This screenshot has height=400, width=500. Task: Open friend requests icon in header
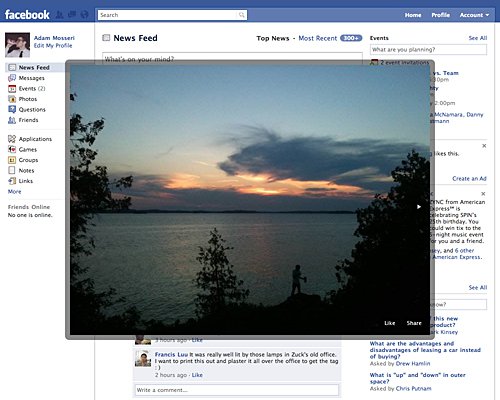(59, 15)
